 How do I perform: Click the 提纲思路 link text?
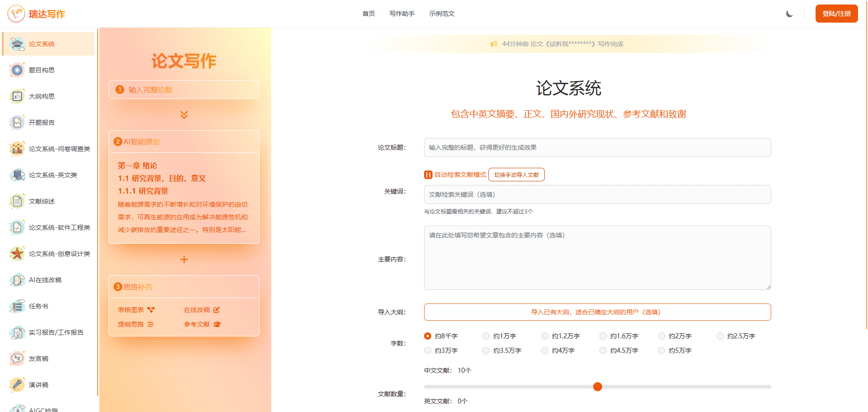coord(131,324)
